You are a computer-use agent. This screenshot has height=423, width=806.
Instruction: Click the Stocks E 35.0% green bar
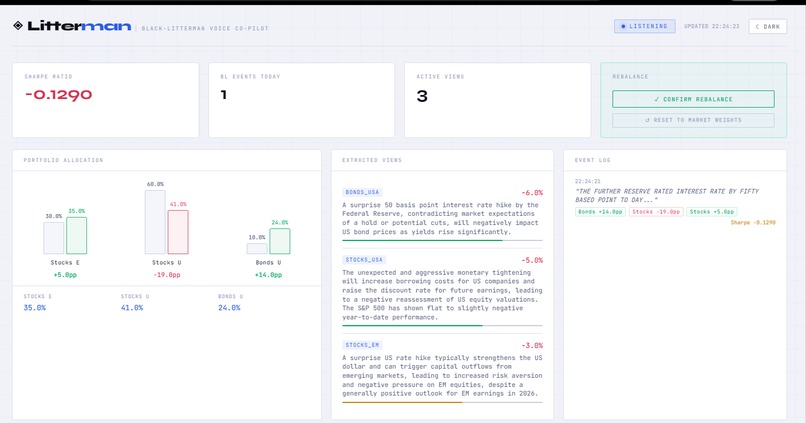(x=77, y=235)
